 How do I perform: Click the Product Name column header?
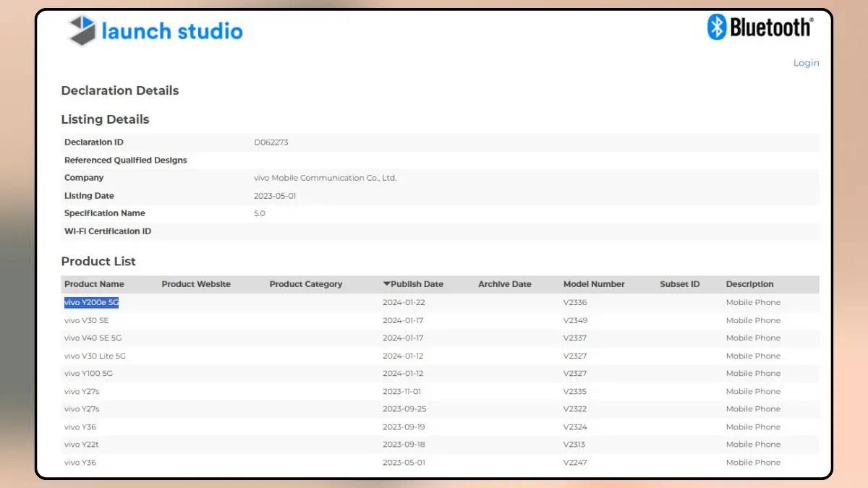point(94,284)
